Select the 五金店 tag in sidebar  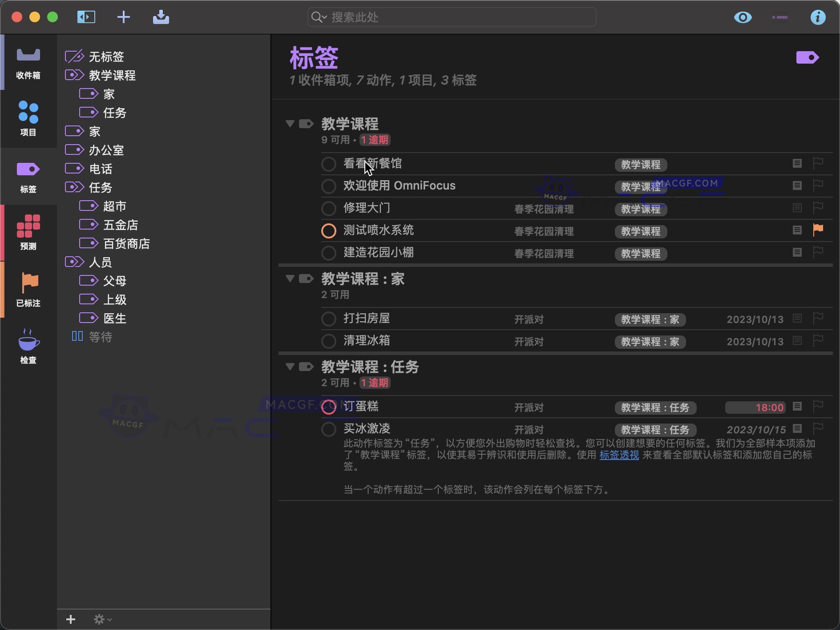pyautogui.click(x=120, y=224)
